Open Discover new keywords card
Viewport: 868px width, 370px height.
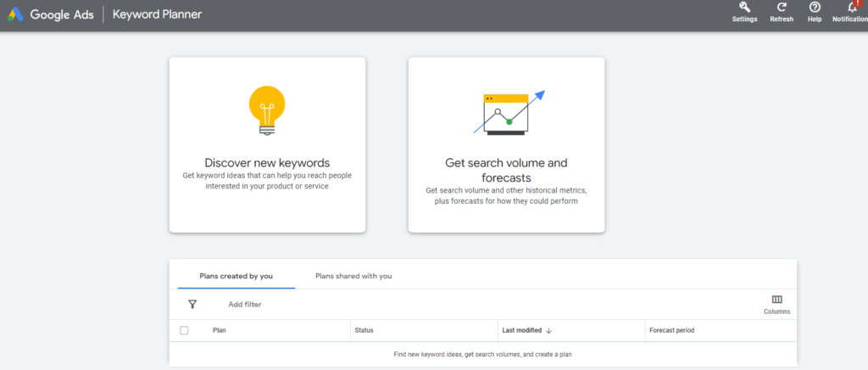pos(267,144)
